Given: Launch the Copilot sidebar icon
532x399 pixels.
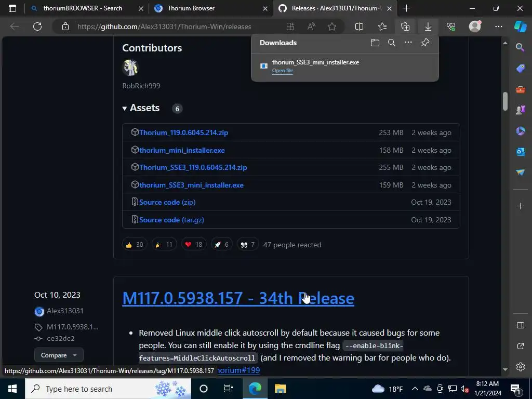Looking at the screenshot, I should coord(520,26).
